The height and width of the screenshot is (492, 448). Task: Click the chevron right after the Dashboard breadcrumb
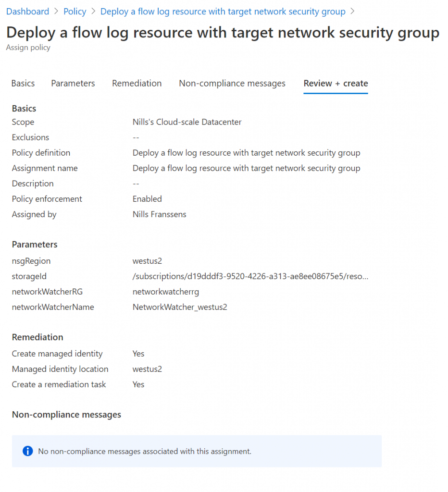[56, 12]
